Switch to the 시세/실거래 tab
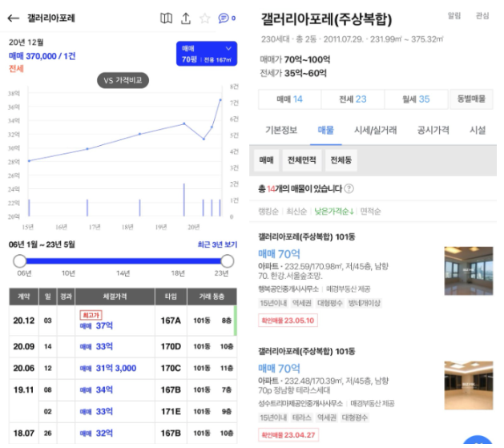 point(376,130)
